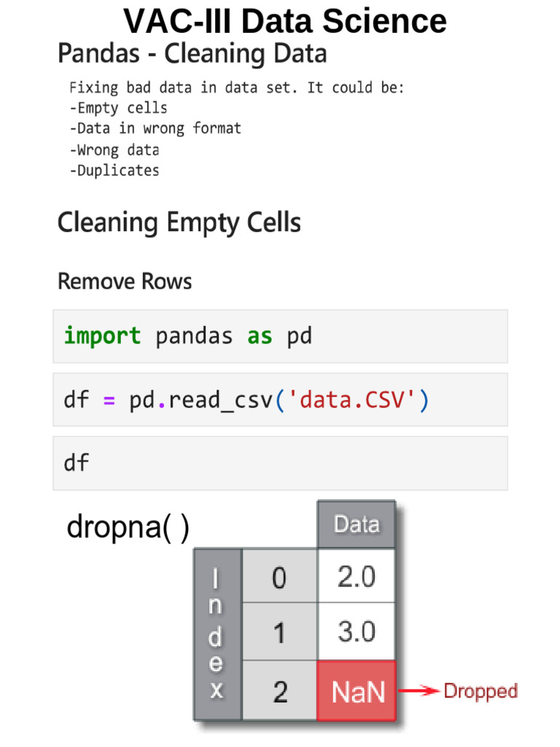
Task: Click the import pandas code cell
Action: [280, 336]
